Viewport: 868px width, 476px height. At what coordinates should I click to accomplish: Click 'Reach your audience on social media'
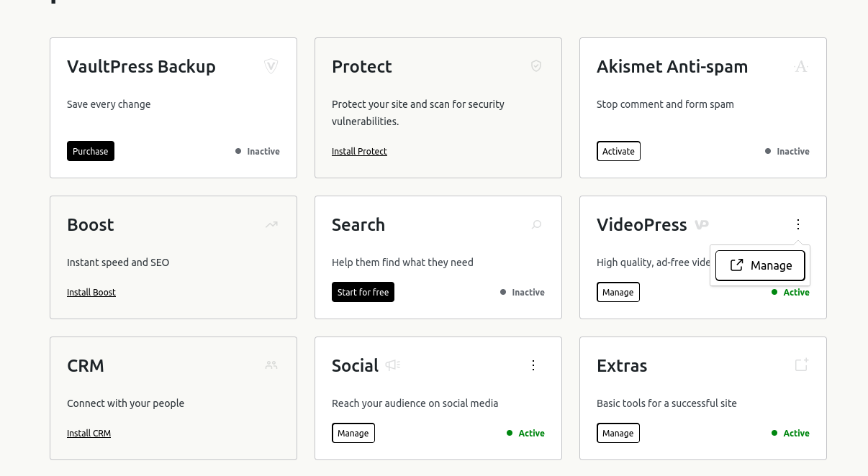click(x=415, y=403)
